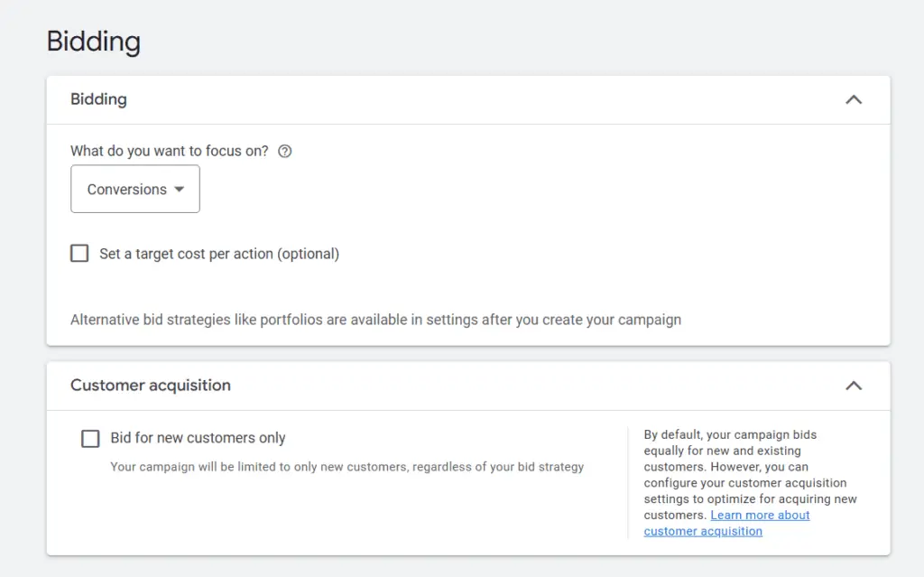This screenshot has height=577, width=924.
Task: Click the 'Set a target cost per action' label
Action: pos(219,254)
